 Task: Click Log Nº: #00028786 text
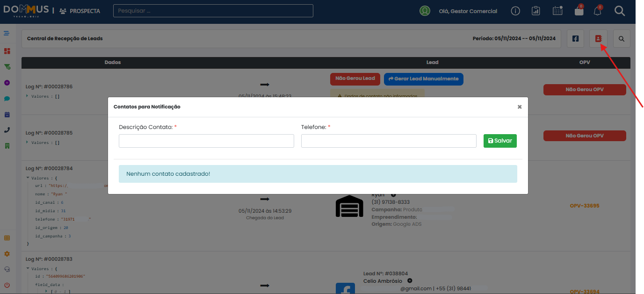49,87
